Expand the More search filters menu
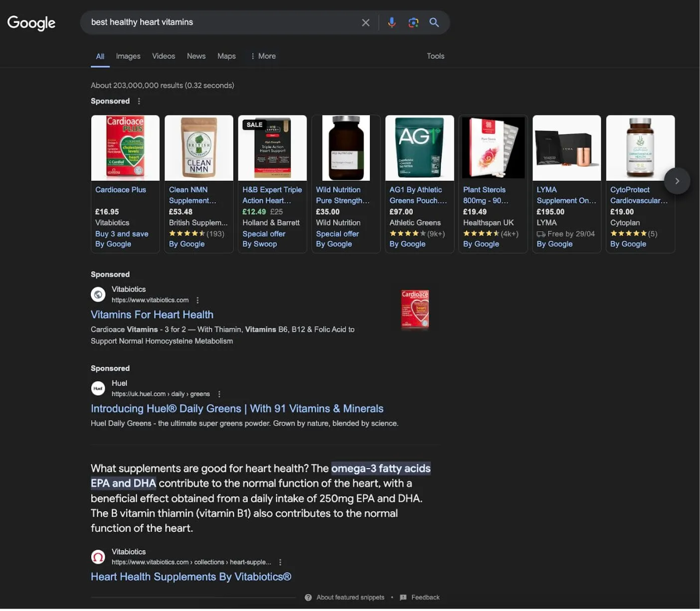 pyautogui.click(x=263, y=56)
